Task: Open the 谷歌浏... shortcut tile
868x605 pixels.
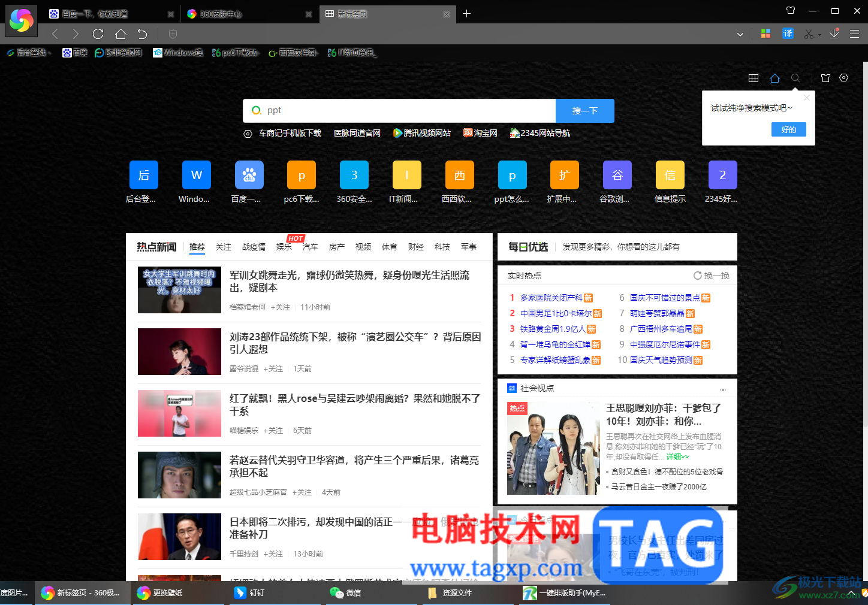Action: (x=617, y=175)
